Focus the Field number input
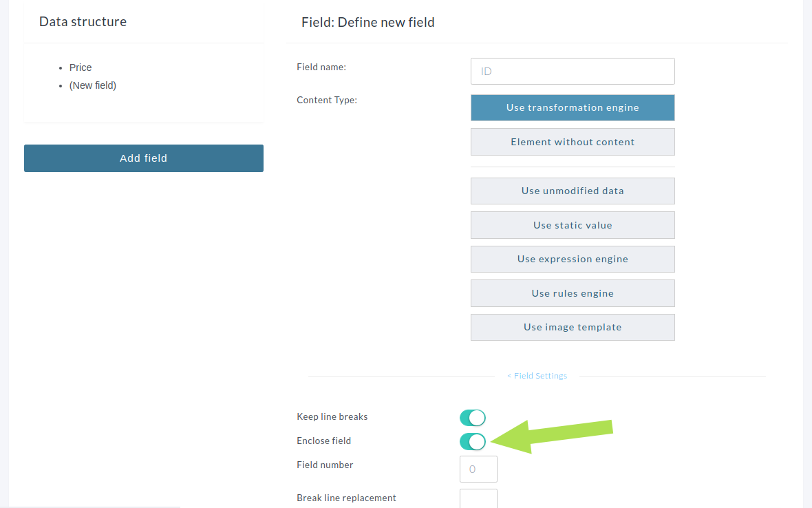The height and width of the screenshot is (508, 812). [x=478, y=469]
